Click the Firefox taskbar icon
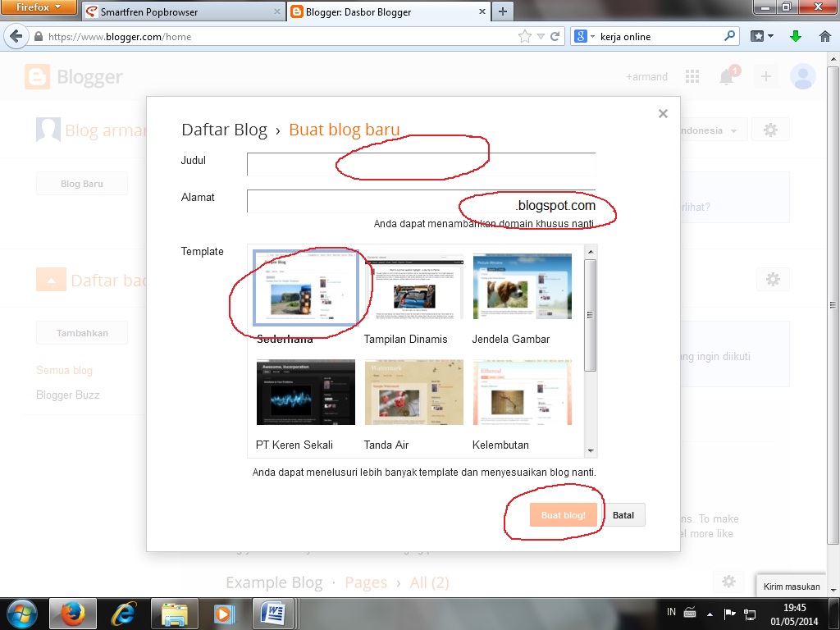Screen dimensions: 840x630 [72, 614]
